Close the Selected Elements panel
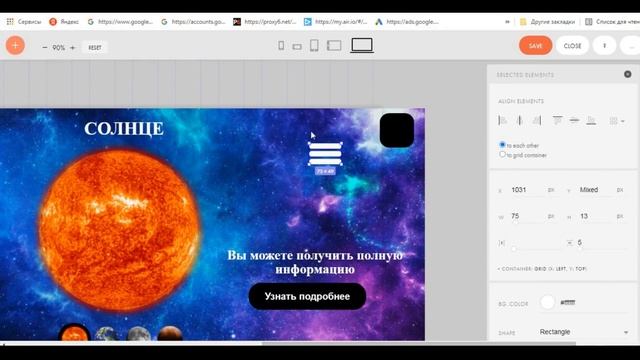The image size is (640, 360). coord(628,74)
